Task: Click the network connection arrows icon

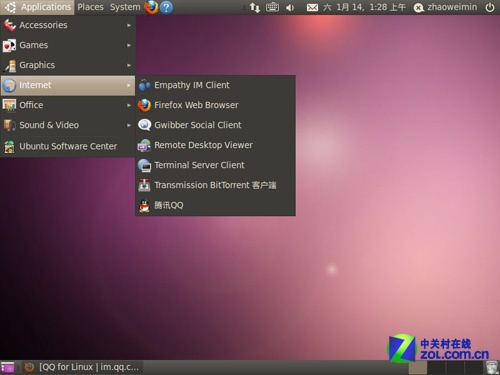Action: click(255, 7)
